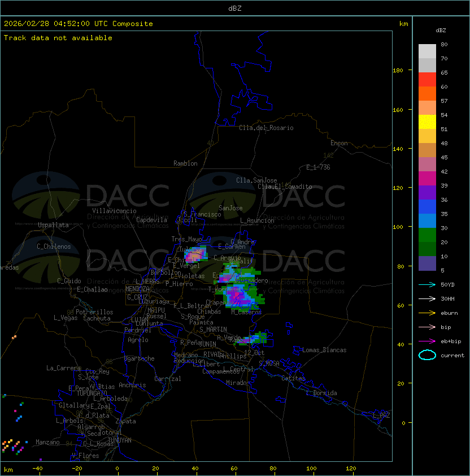Select the dark purple 5-10 dBZ band

tap(427, 263)
